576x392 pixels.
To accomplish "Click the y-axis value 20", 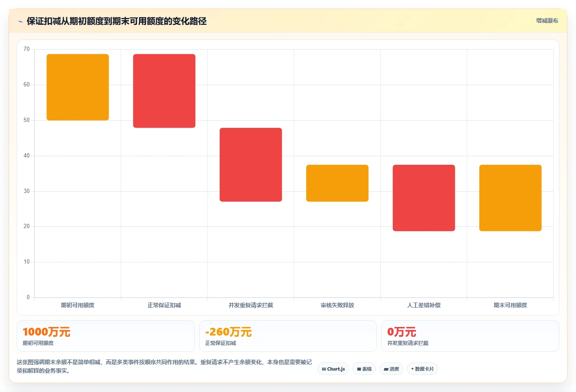I will (27, 226).
